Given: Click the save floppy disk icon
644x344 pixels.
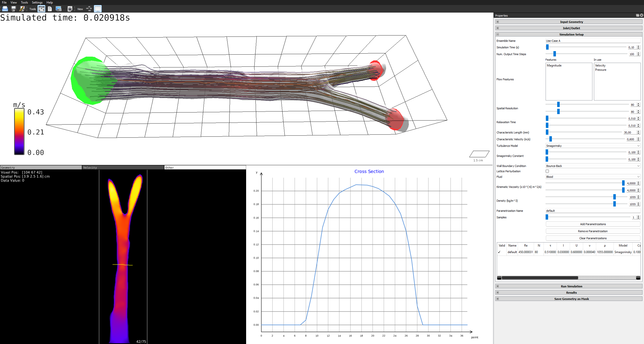Looking at the screenshot, I should tap(14, 9).
